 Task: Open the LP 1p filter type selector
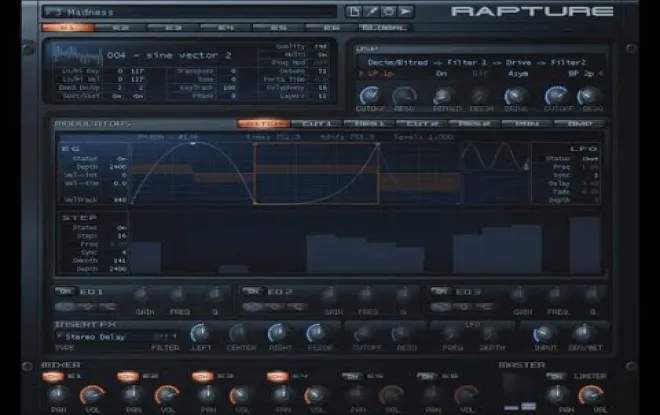(x=381, y=73)
